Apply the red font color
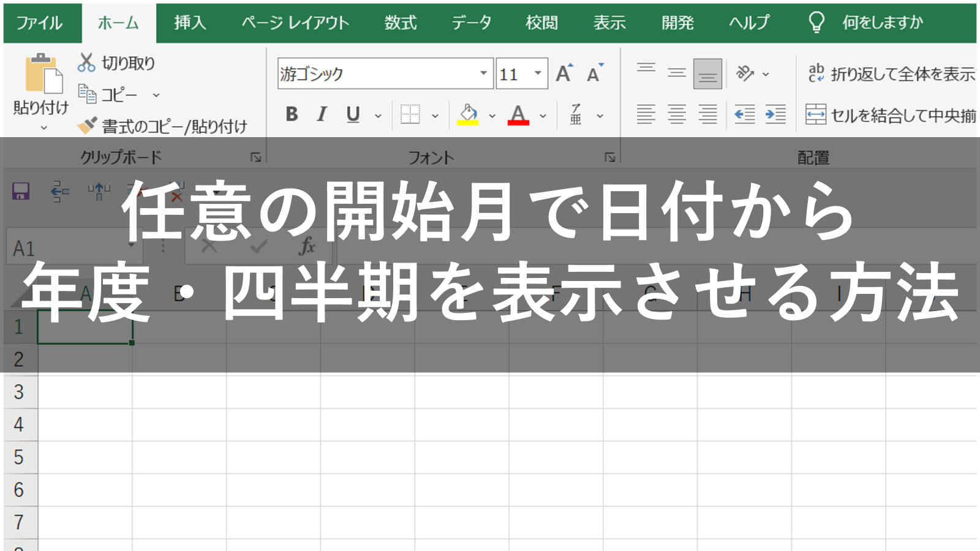The height and width of the screenshot is (551, 980). pyautogui.click(x=518, y=114)
